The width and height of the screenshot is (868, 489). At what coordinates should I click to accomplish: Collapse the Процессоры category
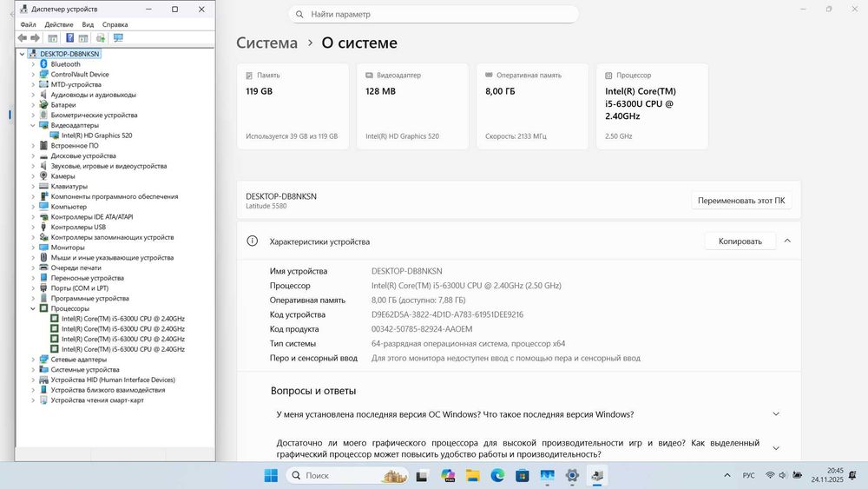click(x=33, y=308)
